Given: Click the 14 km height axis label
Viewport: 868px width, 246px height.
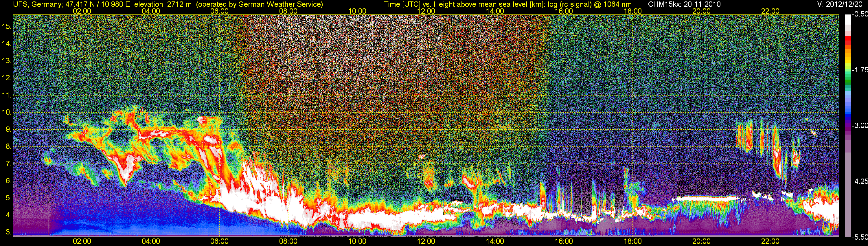Looking at the screenshot, I should [x=6, y=43].
